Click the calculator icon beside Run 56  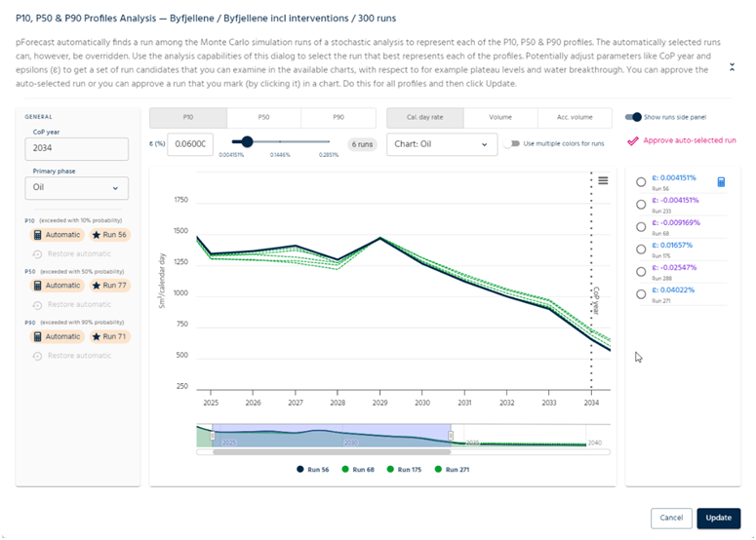(721, 182)
